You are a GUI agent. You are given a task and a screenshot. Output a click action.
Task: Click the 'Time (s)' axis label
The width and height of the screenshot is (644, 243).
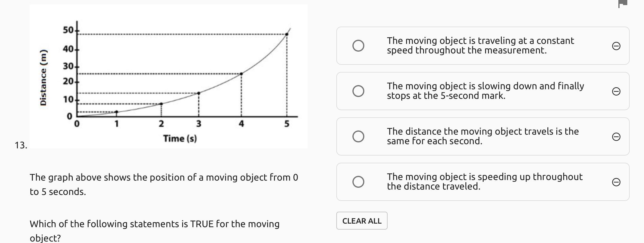[180, 139]
